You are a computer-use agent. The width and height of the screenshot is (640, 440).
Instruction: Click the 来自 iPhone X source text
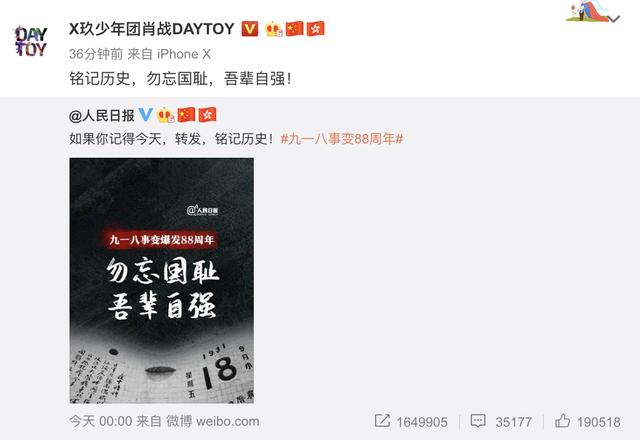169,54
